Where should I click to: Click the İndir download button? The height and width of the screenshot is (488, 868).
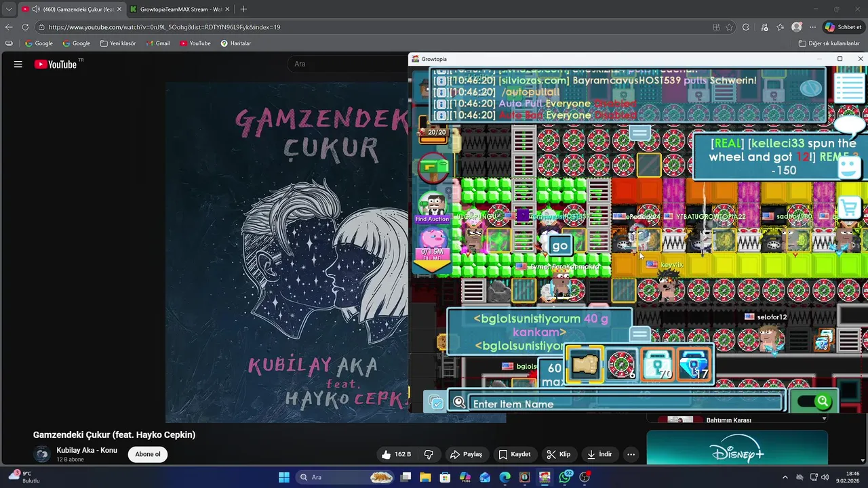point(599,454)
